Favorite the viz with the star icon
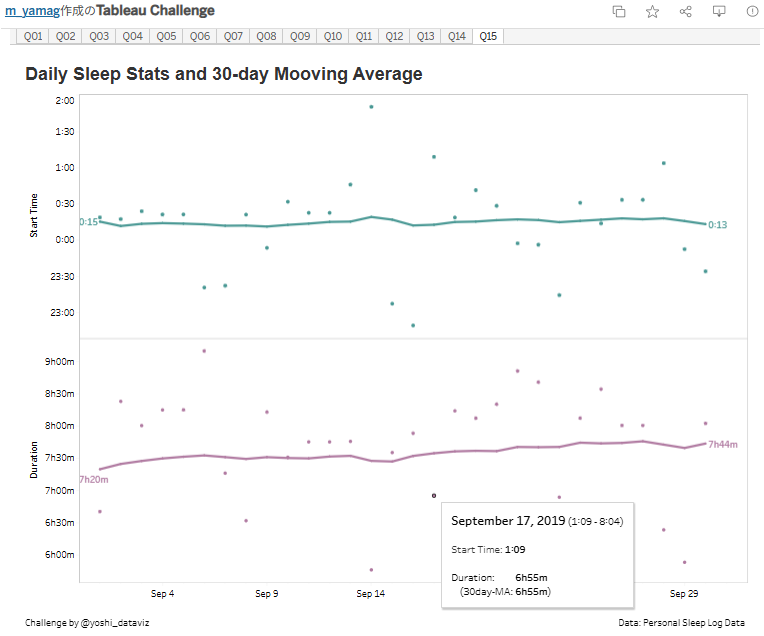Image resolution: width=764 pixels, height=636 pixels. point(652,11)
